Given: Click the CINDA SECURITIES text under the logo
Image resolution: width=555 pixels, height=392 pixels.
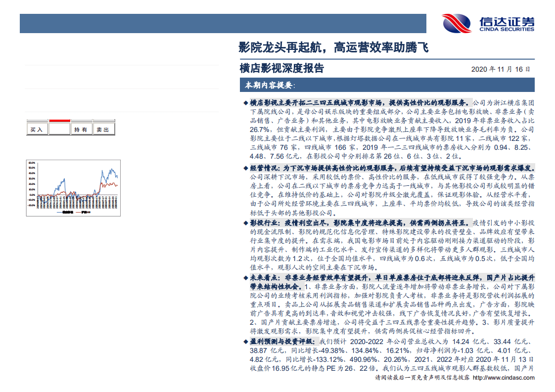Looking at the screenshot, I should point(506,29).
